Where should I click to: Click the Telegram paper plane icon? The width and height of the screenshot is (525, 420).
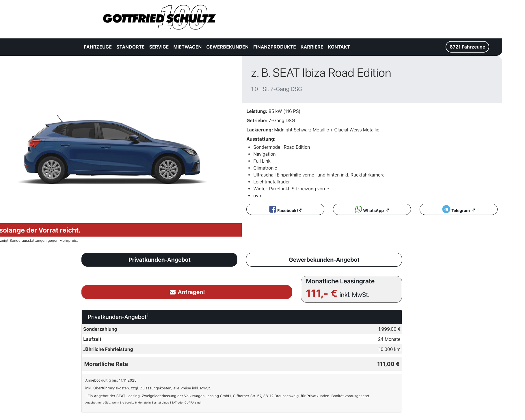(x=446, y=209)
